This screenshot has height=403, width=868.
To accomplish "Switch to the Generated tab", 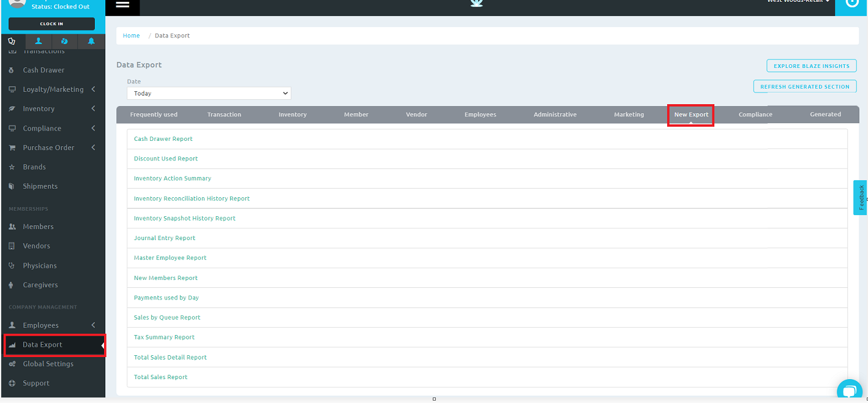I will pos(826,115).
